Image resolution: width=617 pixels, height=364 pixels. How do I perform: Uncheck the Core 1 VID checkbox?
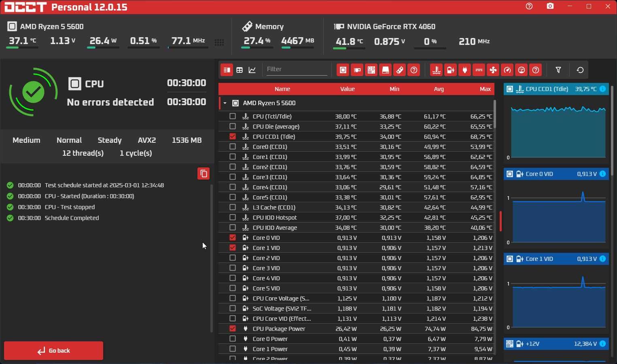[x=233, y=248]
